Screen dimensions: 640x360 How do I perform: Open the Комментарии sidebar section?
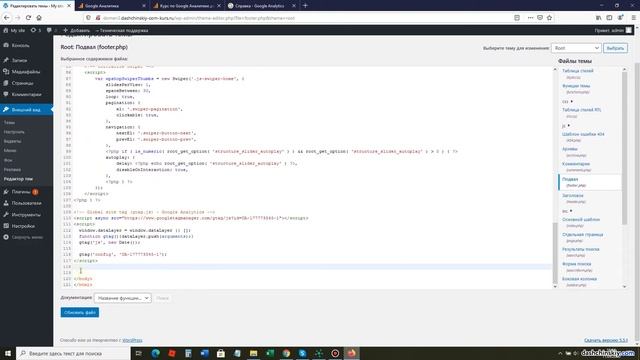click(27, 94)
